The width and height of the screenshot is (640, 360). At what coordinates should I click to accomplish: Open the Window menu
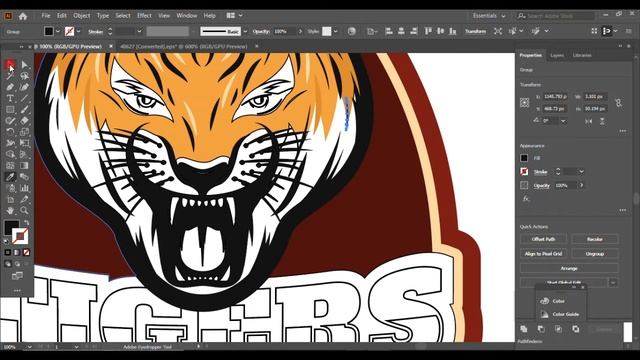tap(187, 16)
